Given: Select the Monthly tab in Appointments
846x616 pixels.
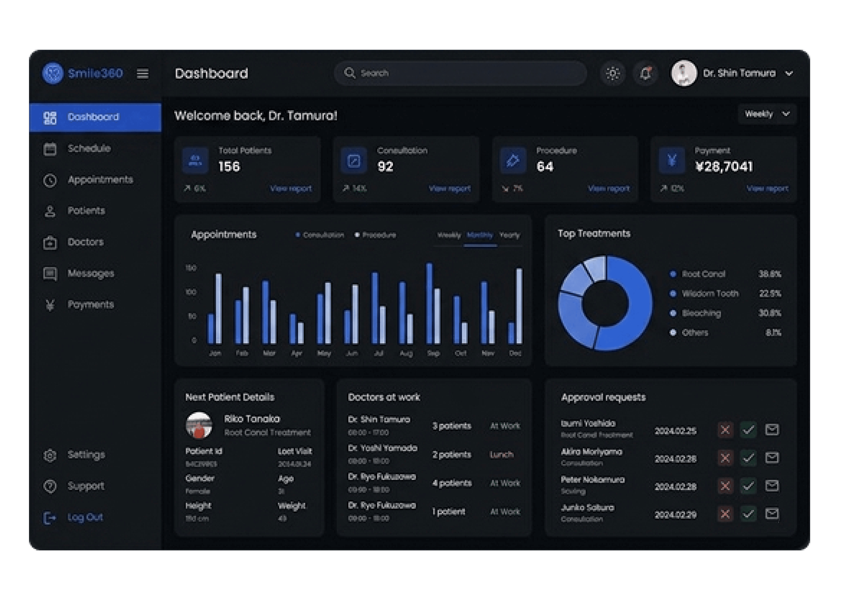Looking at the screenshot, I should [x=480, y=236].
